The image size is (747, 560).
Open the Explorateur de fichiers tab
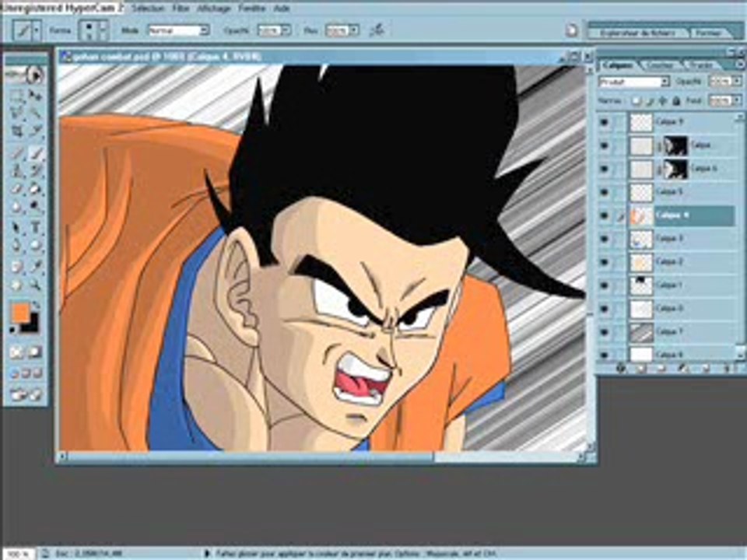638,33
